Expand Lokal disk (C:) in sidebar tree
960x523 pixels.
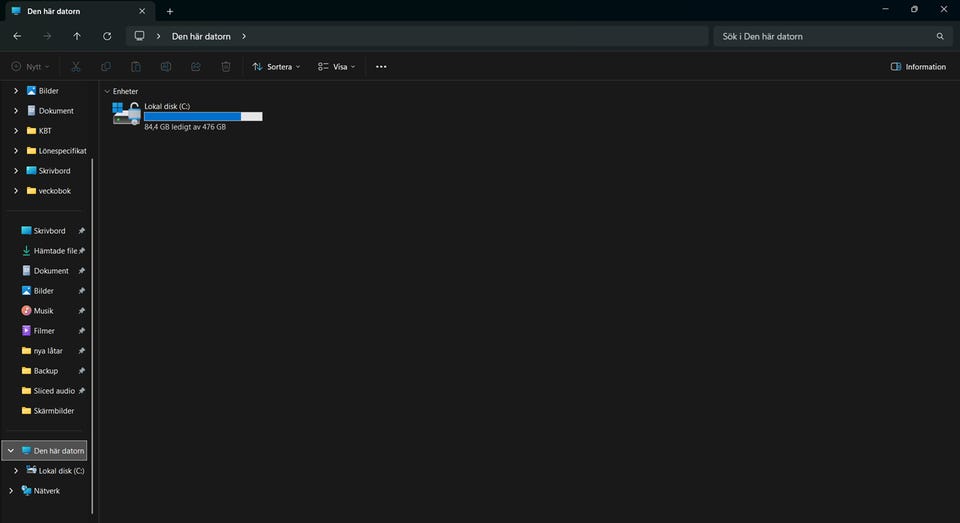(x=16, y=471)
